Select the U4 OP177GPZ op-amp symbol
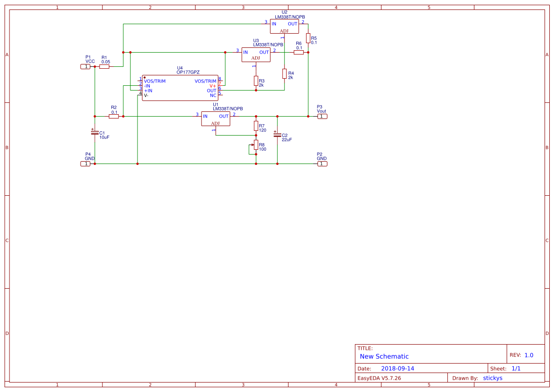 pos(180,88)
